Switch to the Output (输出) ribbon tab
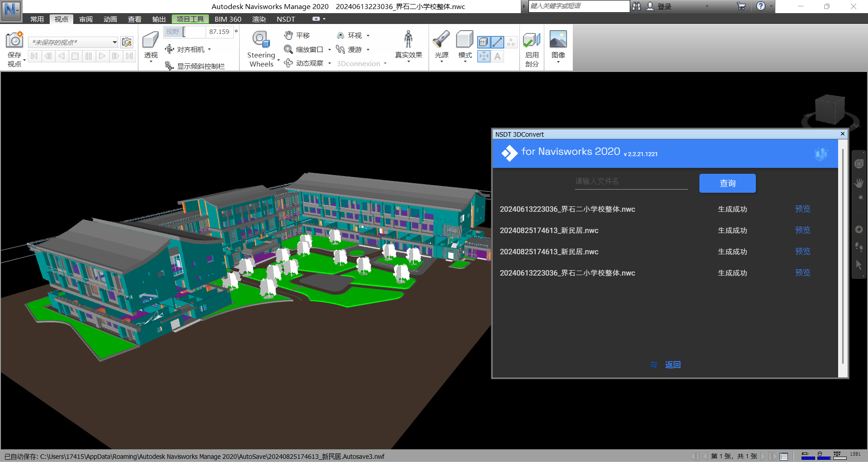This screenshot has height=462, width=868. (159, 19)
